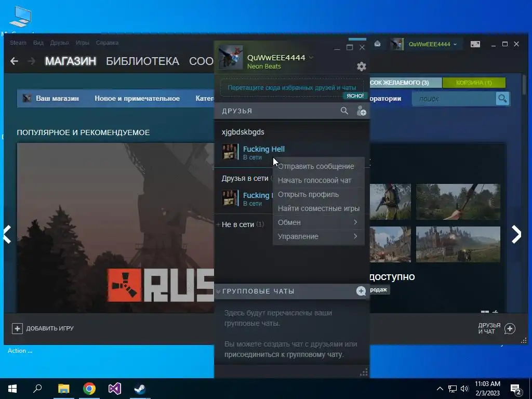Collapse Друзья в сети group header
This screenshot has width=532, height=399.
245,179
